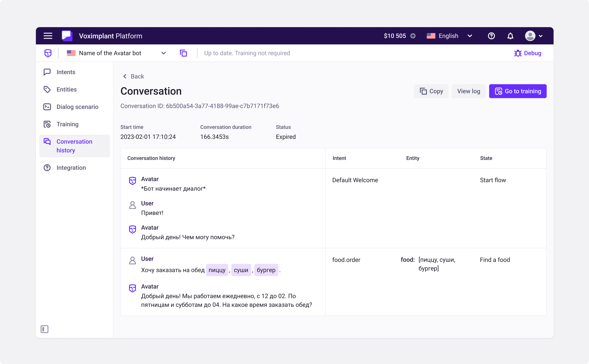Open the user account profile dropdown
Screen dimensions: 589x364
click(x=533, y=36)
